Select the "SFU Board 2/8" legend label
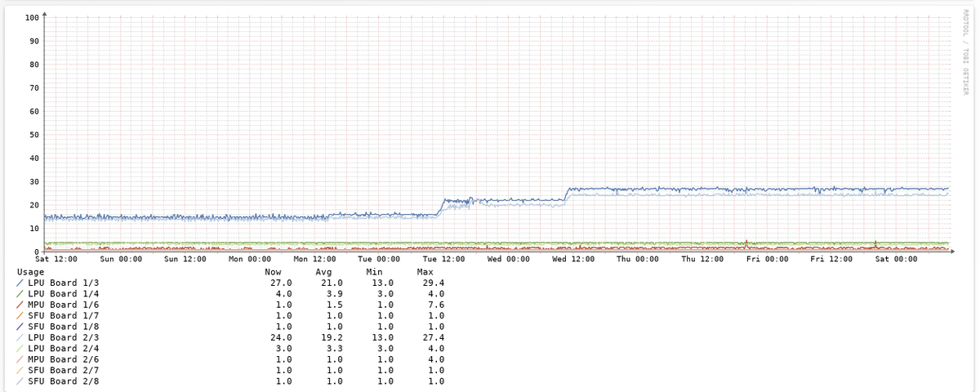This screenshot has height=392, width=980. pyautogui.click(x=63, y=381)
